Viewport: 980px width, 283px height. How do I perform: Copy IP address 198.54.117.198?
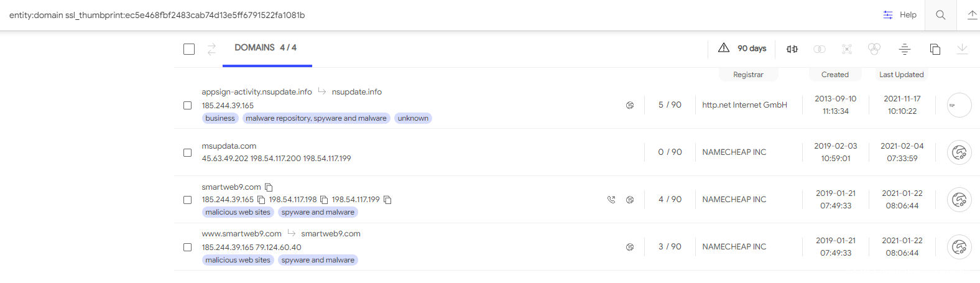click(324, 200)
